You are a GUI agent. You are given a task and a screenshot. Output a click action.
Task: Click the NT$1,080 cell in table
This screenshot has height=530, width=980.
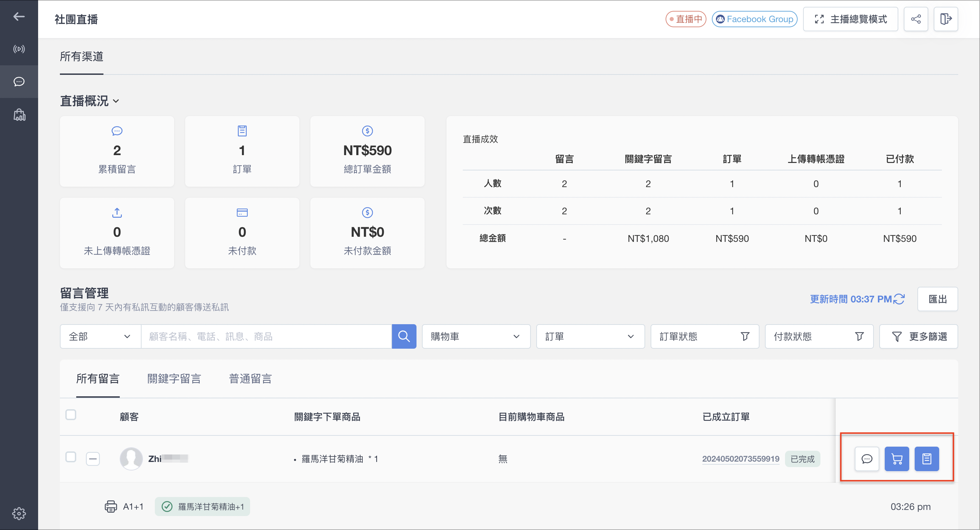pos(648,238)
